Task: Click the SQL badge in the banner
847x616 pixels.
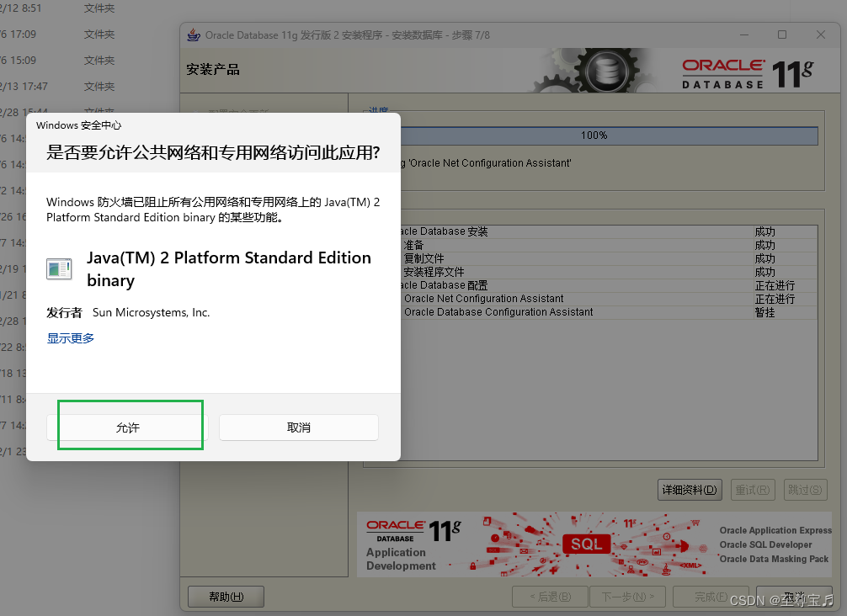Action: coord(586,544)
